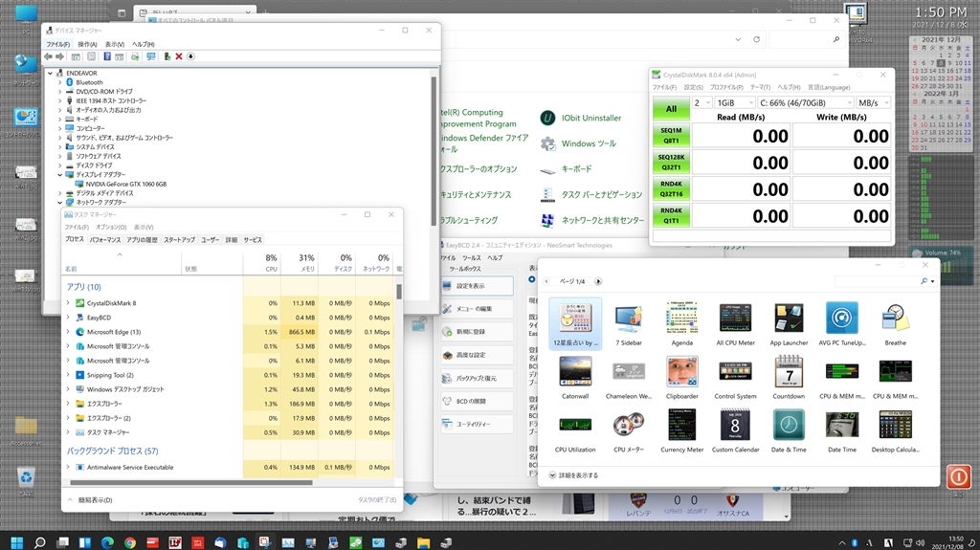This screenshot has width=980, height=550.
Task: Click the red power gadget on the desktop
Action: pos(958,476)
